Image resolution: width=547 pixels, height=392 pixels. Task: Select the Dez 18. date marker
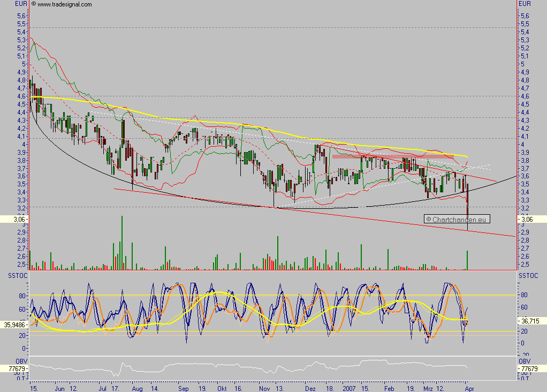tap(320, 387)
